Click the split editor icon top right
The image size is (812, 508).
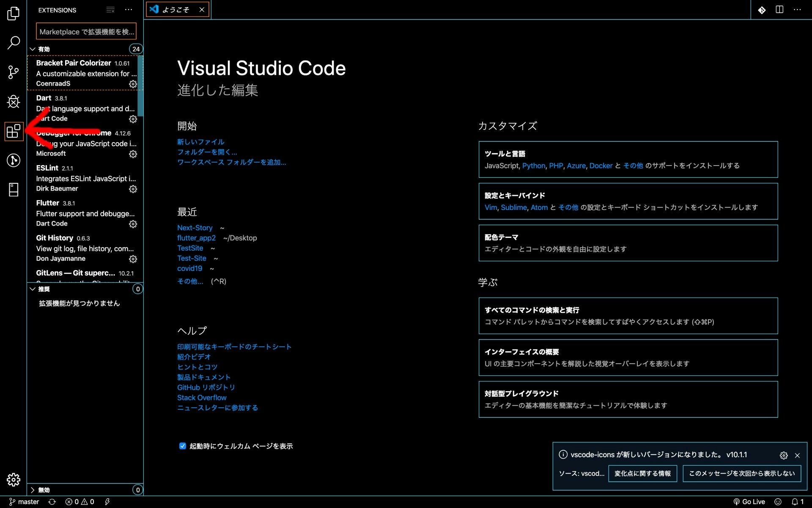pyautogui.click(x=779, y=9)
